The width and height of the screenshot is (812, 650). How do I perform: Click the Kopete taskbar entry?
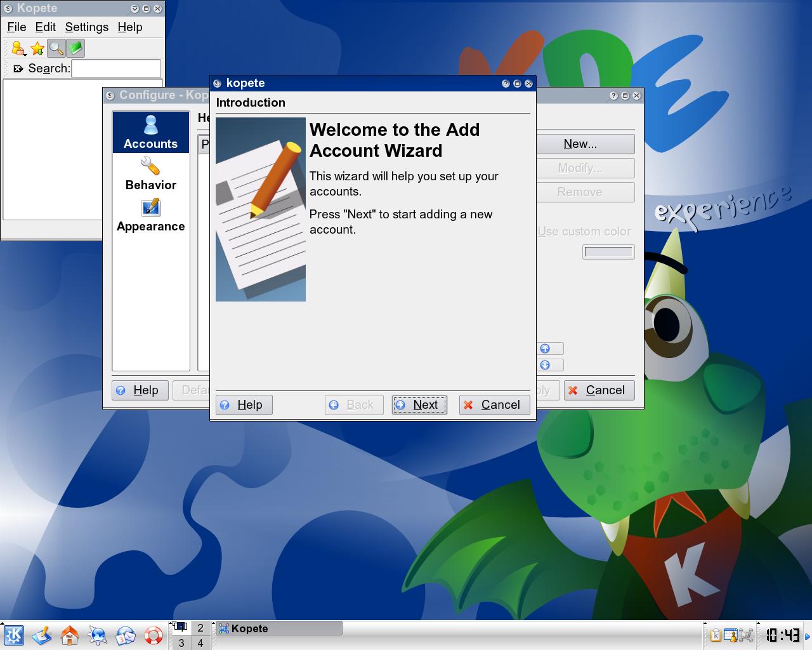point(279,628)
